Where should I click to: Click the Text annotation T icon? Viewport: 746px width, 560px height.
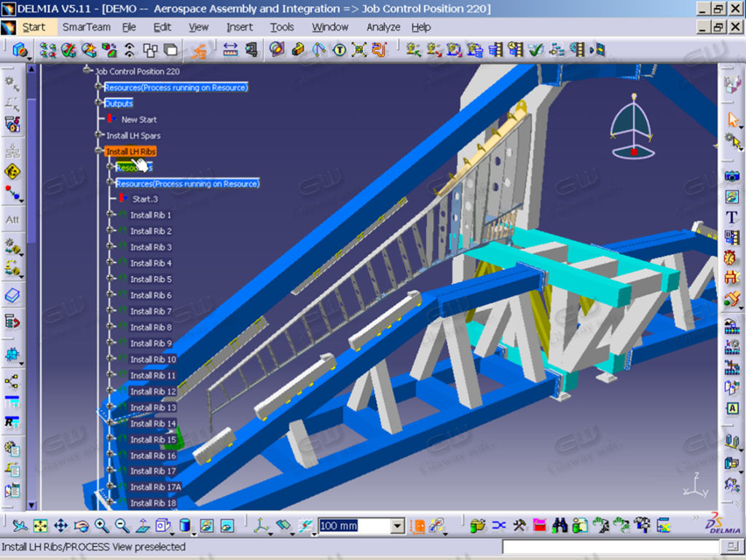[x=731, y=217]
